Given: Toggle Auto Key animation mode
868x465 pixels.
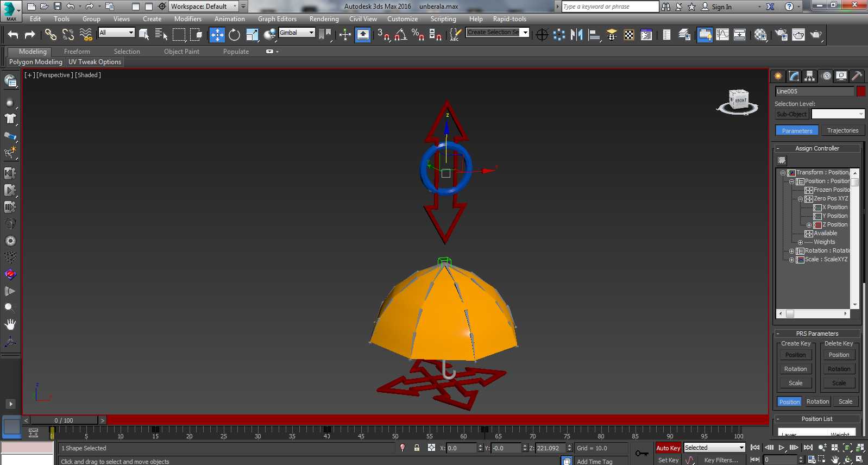Looking at the screenshot, I should pyautogui.click(x=668, y=448).
